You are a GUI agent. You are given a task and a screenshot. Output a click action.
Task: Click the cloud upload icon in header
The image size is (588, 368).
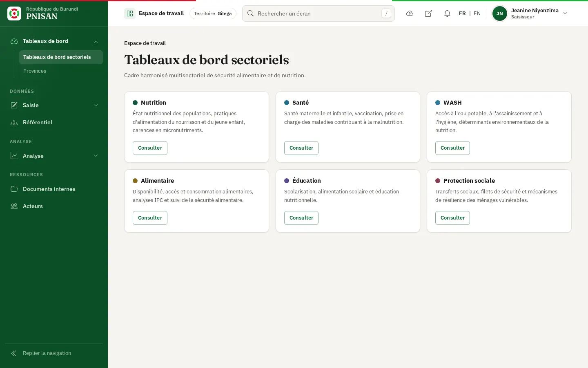click(x=410, y=13)
